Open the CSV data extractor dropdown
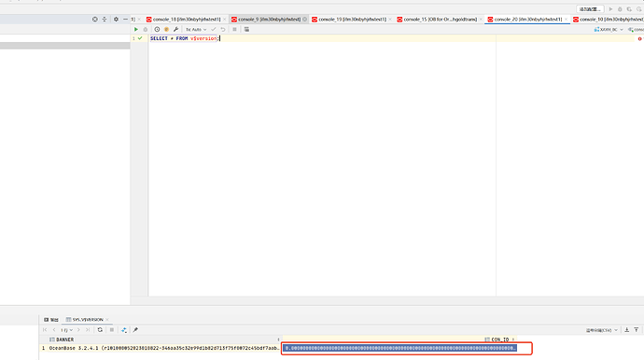The height and width of the screenshot is (360, 644). click(x=602, y=330)
